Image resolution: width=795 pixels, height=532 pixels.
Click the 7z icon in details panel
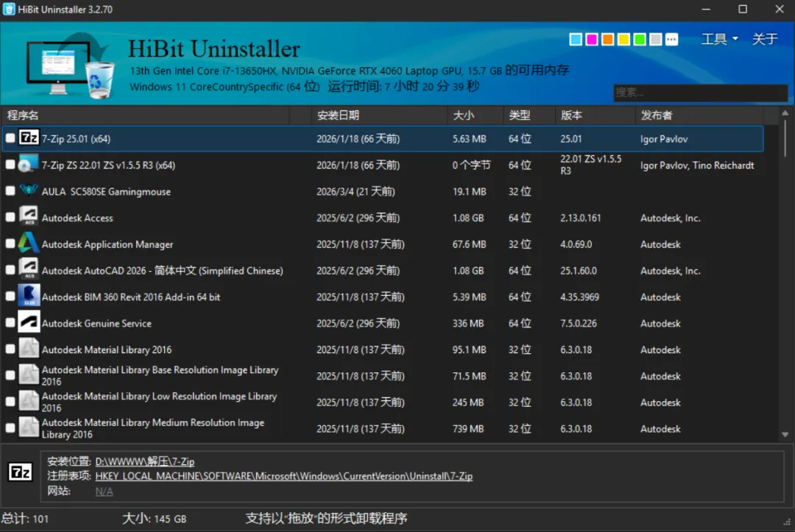pos(21,472)
